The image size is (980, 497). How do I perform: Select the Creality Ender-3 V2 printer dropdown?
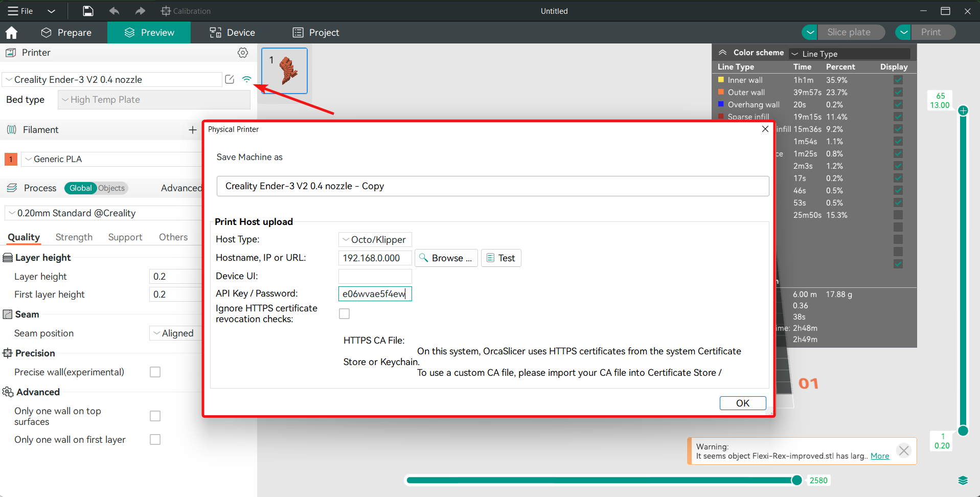coord(112,79)
